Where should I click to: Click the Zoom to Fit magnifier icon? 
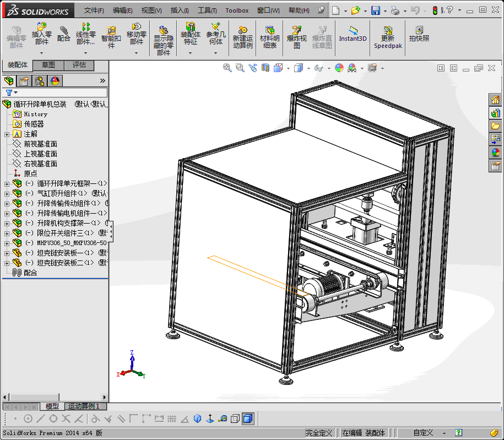(x=227, y=68)
